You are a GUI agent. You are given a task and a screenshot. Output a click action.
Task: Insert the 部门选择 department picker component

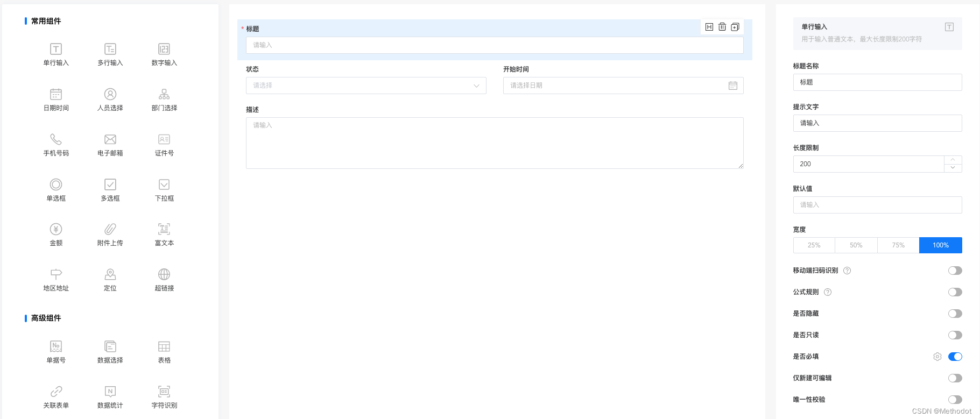pyautogui.click(x=164, y=100)
